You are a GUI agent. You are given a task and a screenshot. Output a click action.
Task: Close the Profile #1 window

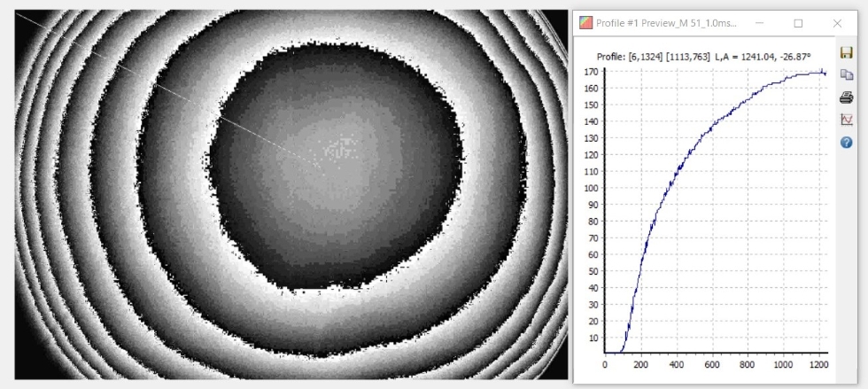837,23
